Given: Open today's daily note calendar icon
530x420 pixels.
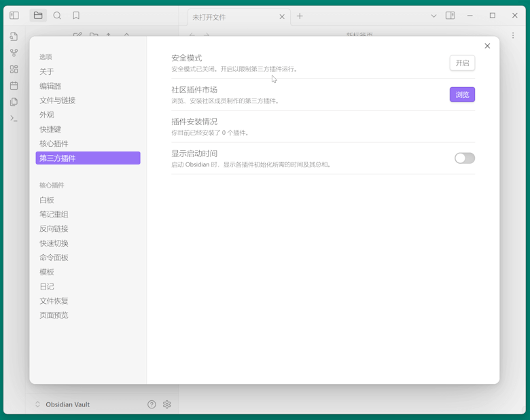Looking at the screenshot, I should point(14,86).
